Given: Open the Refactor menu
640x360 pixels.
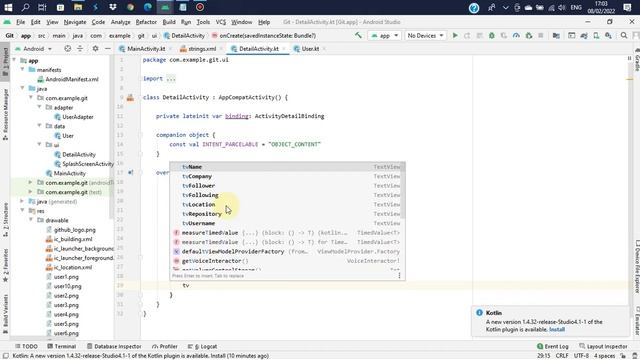Looking at the screenshot, I should [x=146, y=22].
